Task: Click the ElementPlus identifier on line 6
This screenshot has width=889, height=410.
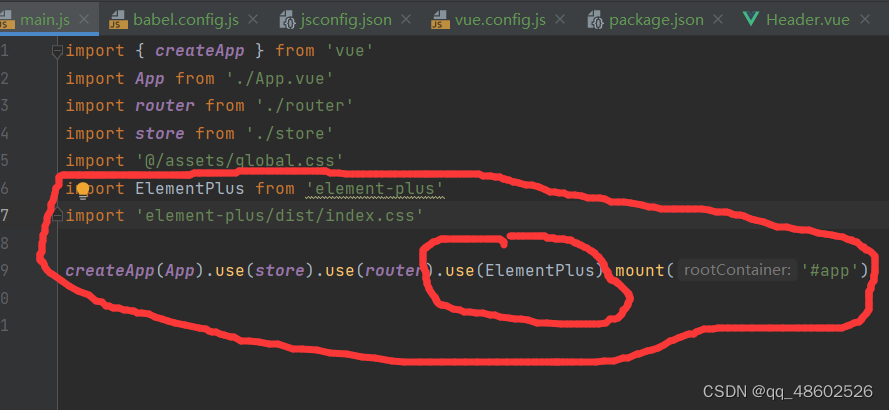Action: tap(189, 188)
